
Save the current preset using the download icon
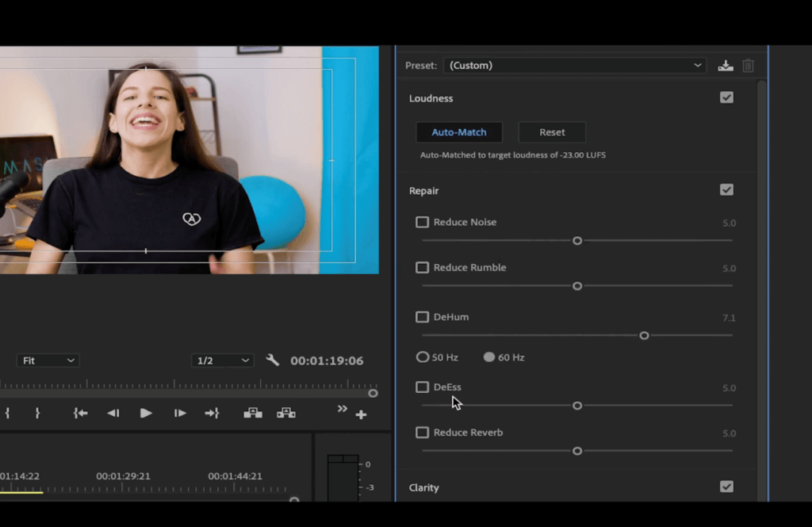(726, 66)
